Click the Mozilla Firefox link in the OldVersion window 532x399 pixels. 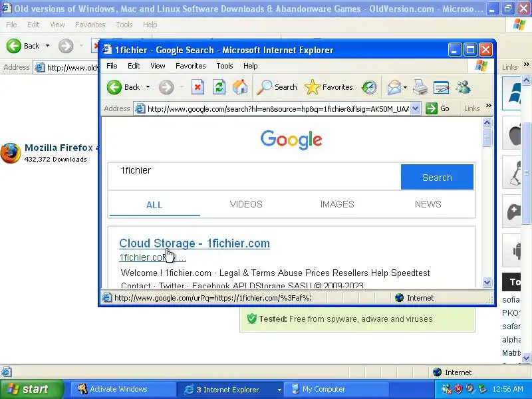click(61, 148)
